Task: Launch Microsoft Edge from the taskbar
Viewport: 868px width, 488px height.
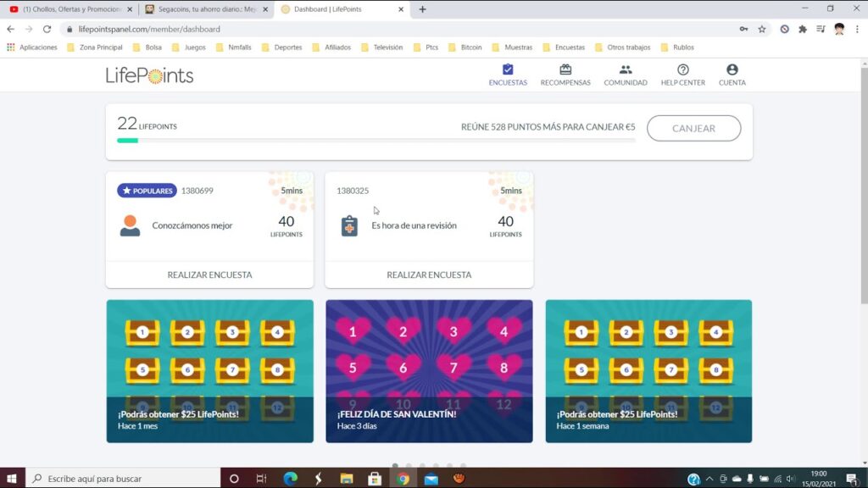Action: (x=290, y=479)
